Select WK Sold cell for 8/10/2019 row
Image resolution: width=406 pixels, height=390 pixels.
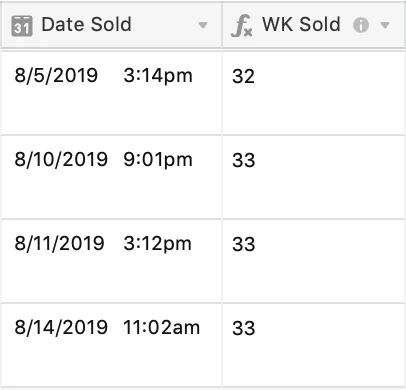313,177
